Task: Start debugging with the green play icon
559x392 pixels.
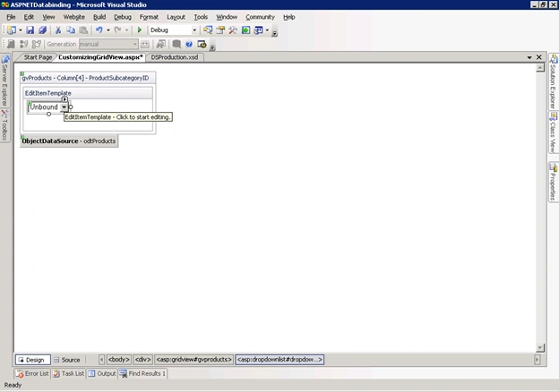Action: pos(140,30)
